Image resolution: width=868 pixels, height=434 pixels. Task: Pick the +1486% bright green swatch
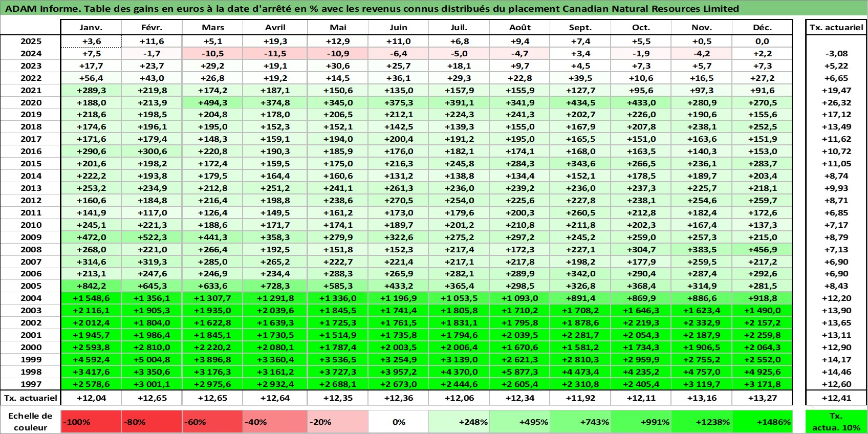click(762, 422)
